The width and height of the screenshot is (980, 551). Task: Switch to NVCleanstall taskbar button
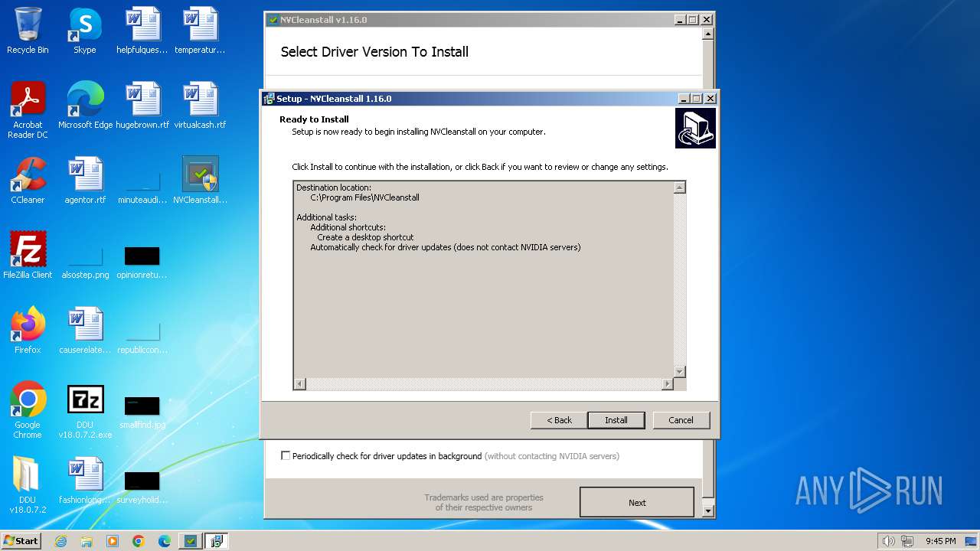coord(191,541)
